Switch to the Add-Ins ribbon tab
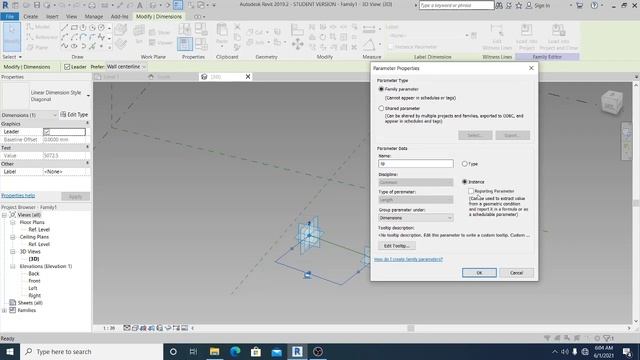The image size is (640, 360). coord(120,16)
